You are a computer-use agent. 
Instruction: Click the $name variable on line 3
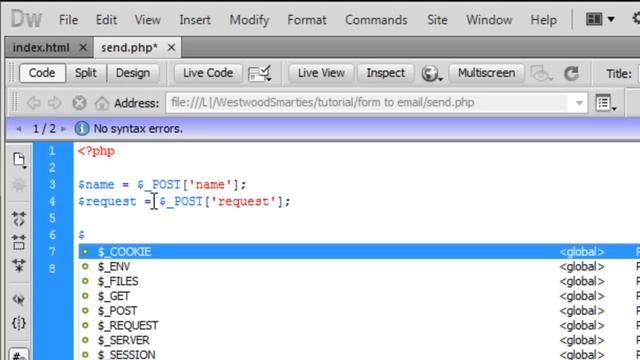96,184
